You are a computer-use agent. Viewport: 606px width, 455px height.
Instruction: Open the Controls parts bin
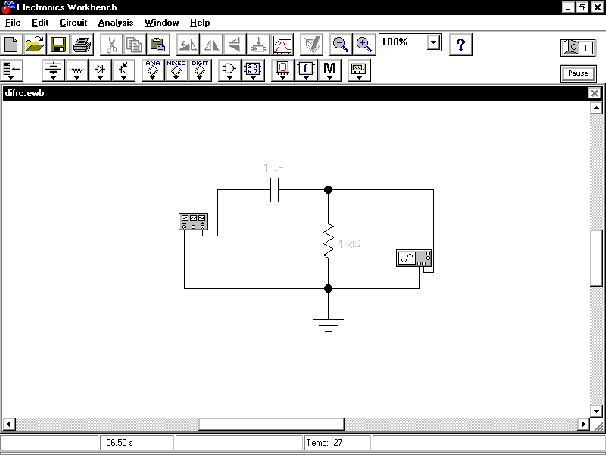pos(306,70)
